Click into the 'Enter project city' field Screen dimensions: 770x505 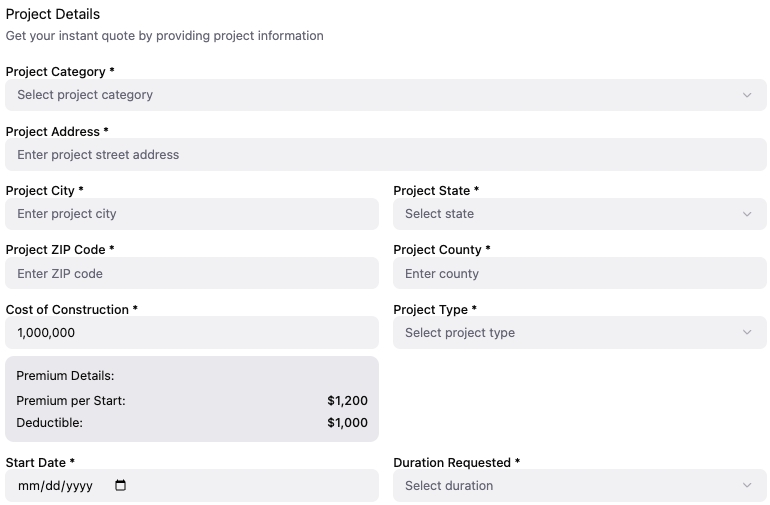(x=192, y=214)
